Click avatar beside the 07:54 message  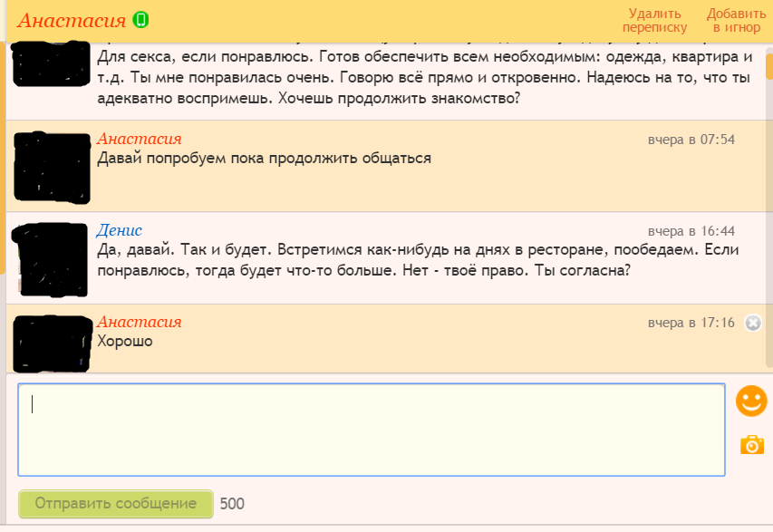click(x=53, y=166)
